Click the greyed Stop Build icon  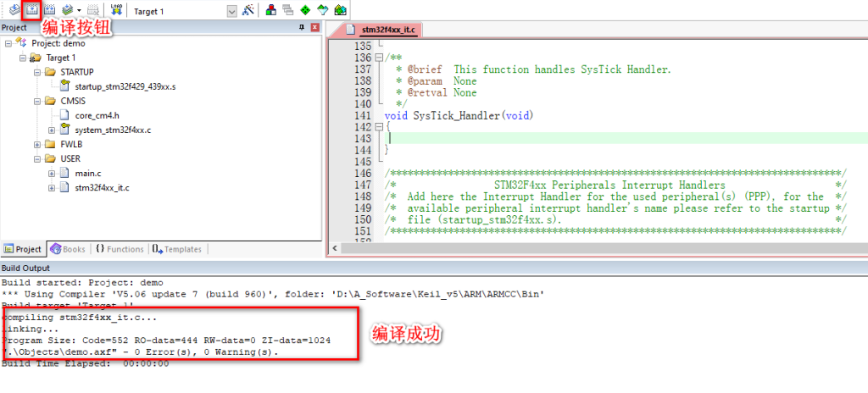pyautogui.click(x=93, y=9)
